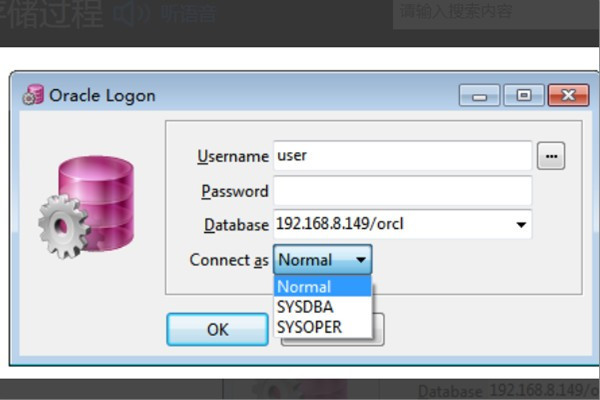Close the Oracle Logon dialog
The width and height of the screenshot is (600, 400).
click(569, 95)
